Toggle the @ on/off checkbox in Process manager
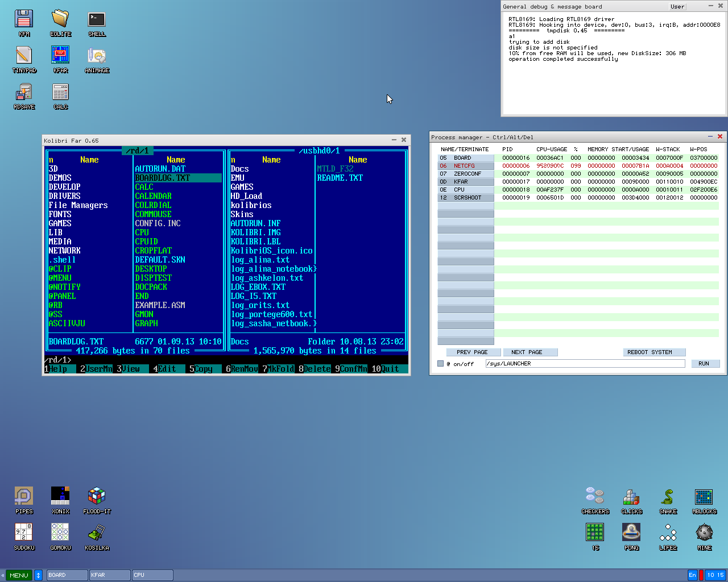This screenshot has width=728, height=582. click(440, 364)
